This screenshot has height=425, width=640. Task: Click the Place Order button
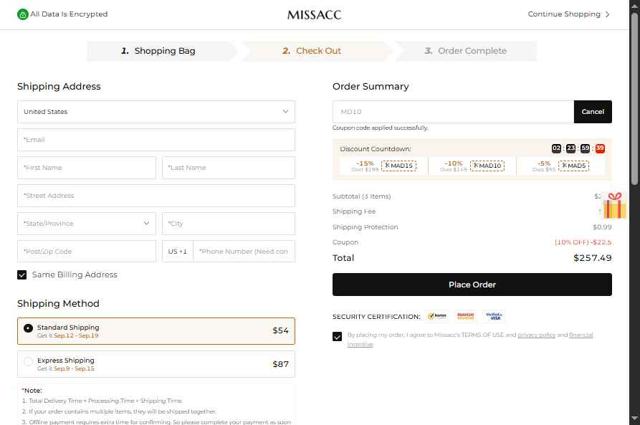pos(472,285)
